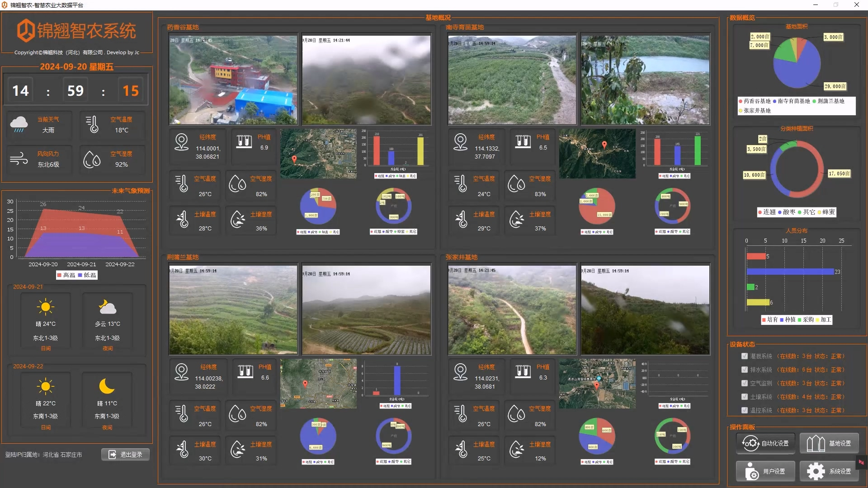Screen dimensions: 868x488
Task: Open the 张家井基地 satellite map thumbnail
Action: coord(597,384)
